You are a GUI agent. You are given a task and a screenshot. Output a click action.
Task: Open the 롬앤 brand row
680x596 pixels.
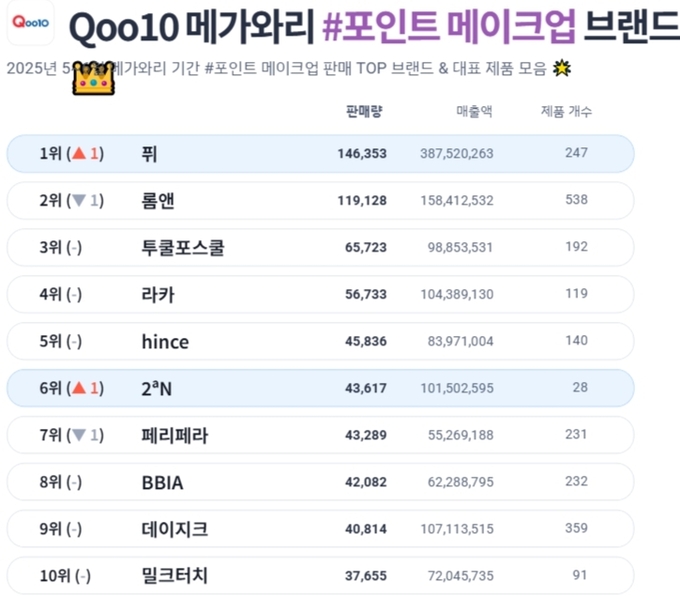click(320, 200)
